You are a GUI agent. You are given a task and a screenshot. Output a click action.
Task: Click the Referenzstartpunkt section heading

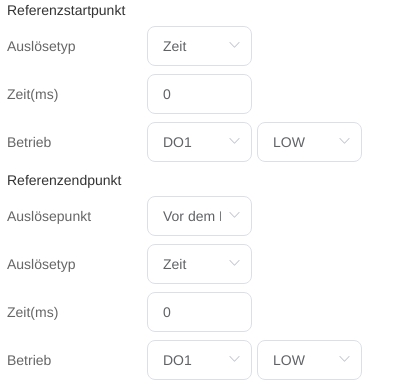(66, 11)
